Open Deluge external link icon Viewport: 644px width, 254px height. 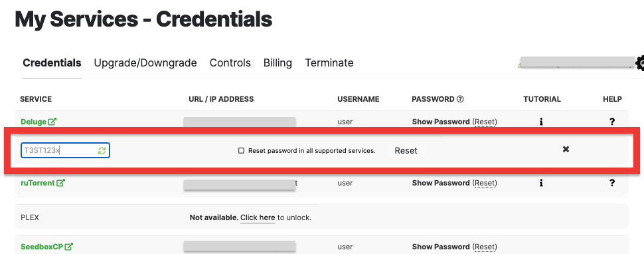[x=52, y=122]
